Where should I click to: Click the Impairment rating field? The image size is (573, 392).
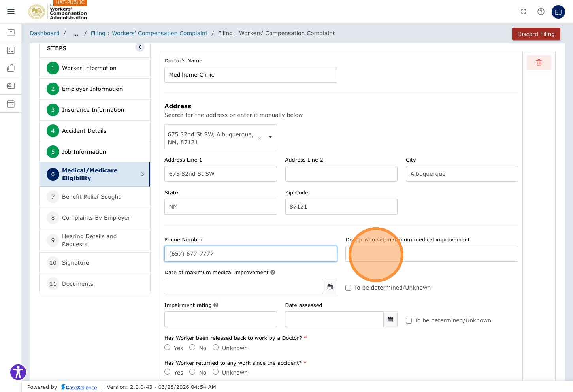(x=221, y=319)
